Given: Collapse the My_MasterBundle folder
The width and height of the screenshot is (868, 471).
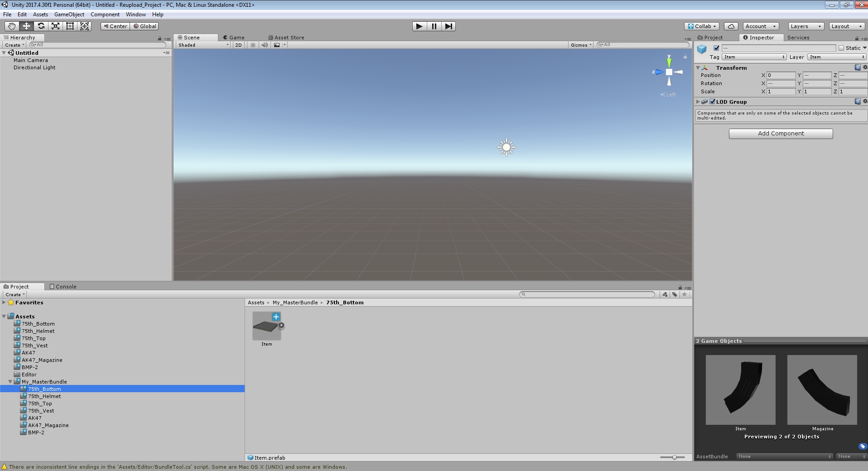Looking at the screenshot, I should click(10, 381).
